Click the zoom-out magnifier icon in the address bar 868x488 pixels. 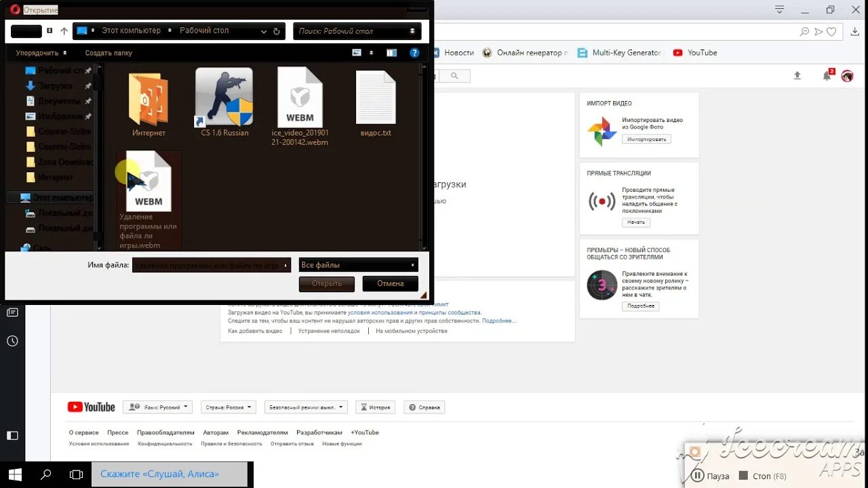(x=804, y=31)
